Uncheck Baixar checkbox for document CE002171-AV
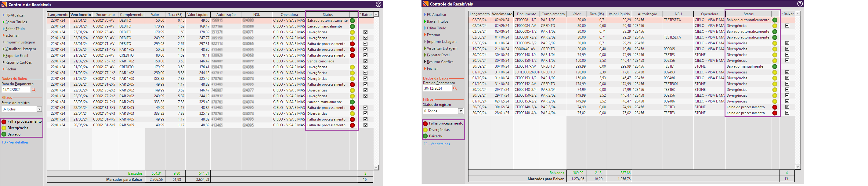The width and height of the screenshot is (868, 186). point(365,44)
